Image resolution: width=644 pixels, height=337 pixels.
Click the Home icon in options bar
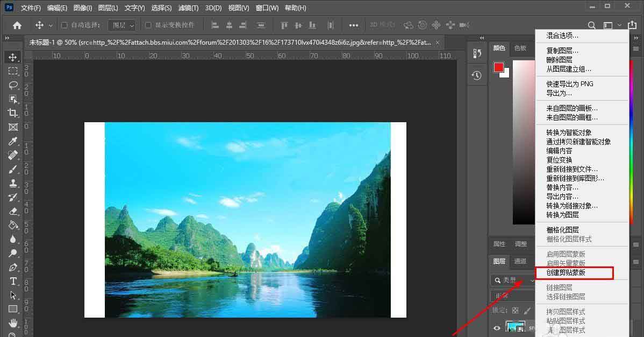click(16, 25)
